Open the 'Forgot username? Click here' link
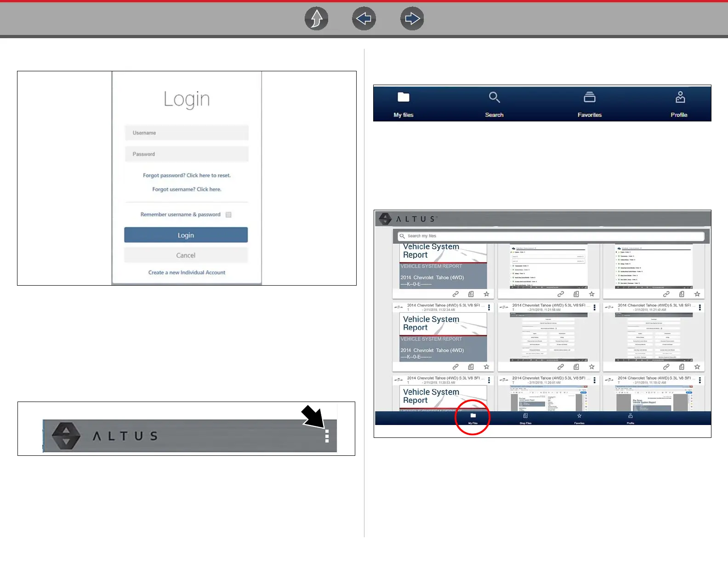This screenshot has width=728, height=563. 187,189
